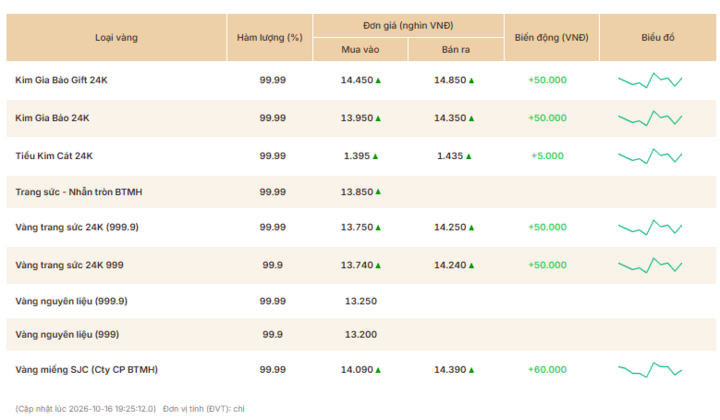Screen dimensions: 720x420
Task: Open the Vàng trang sức 24K (999.9) chart
Action: tap(650, 227)
